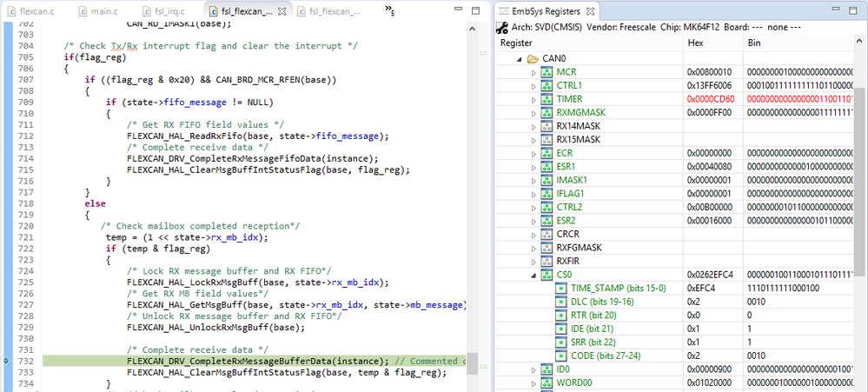The height and width of the screenshot is (392, 868).
Task: Click the editor vertical scrollbar thumb
Action: coord(471,365)
